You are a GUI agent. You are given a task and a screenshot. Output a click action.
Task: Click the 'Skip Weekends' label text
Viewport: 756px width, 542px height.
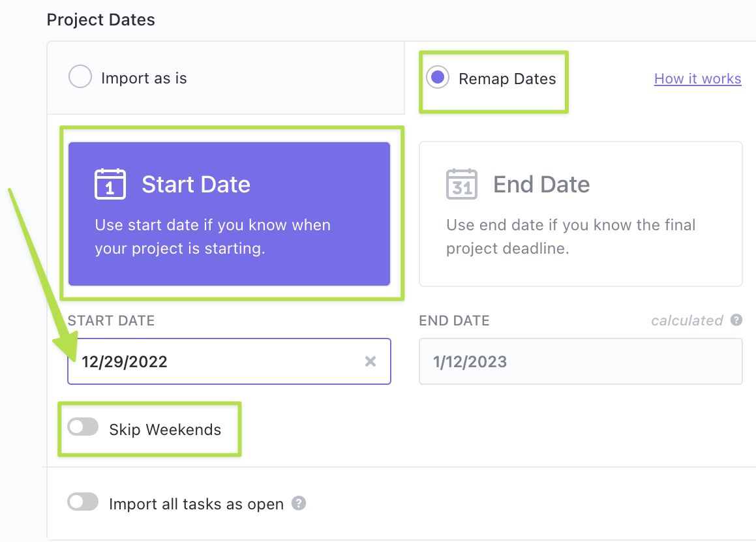click(165, 430)
